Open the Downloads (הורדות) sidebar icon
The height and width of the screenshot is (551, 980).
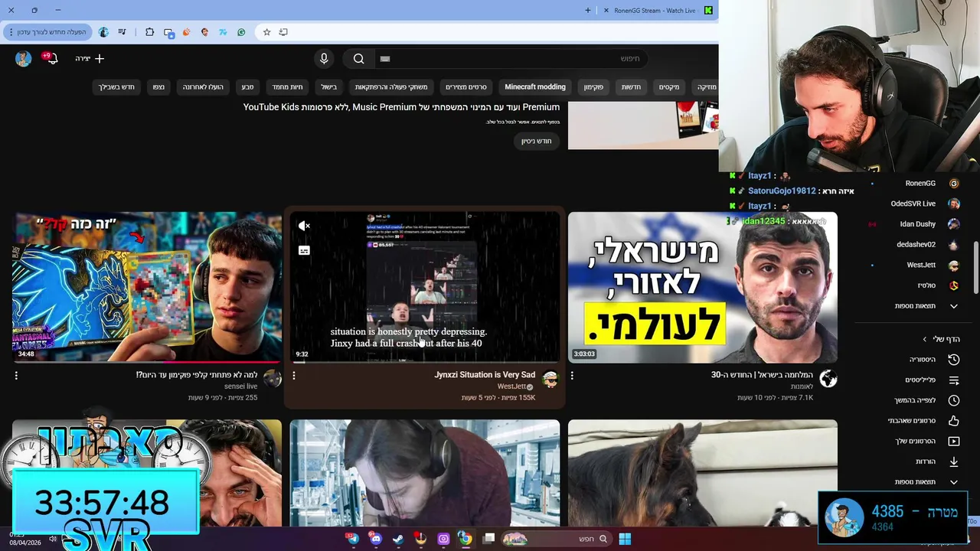pyautogui.click(x=954, y=461)
